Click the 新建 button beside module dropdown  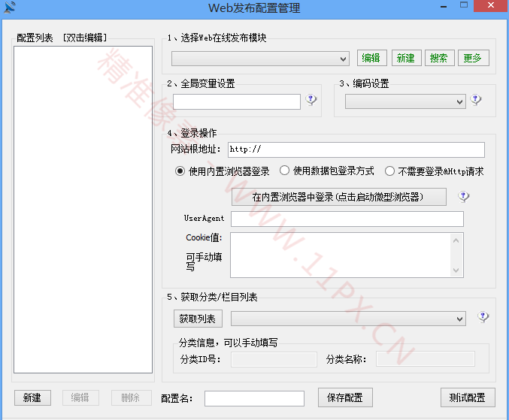(x=406, y=59)
